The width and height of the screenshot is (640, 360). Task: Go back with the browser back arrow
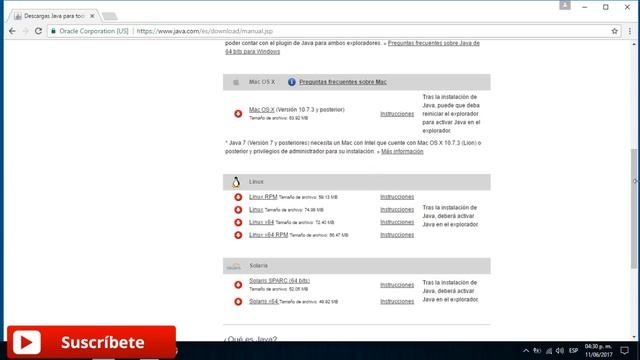point(12,31)
